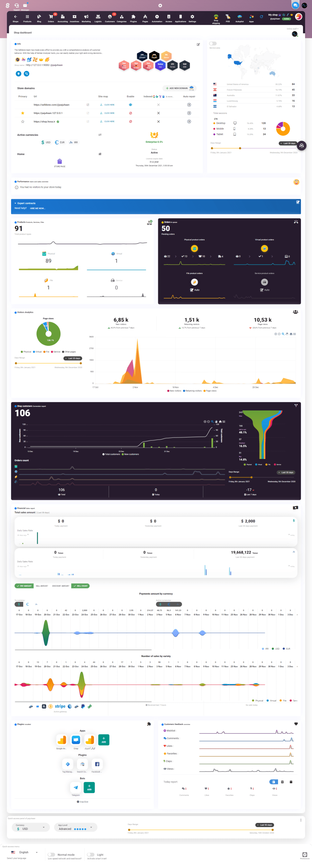Open the Drop shipping icon
The image size is (312, 868).
tap(216, 19)
